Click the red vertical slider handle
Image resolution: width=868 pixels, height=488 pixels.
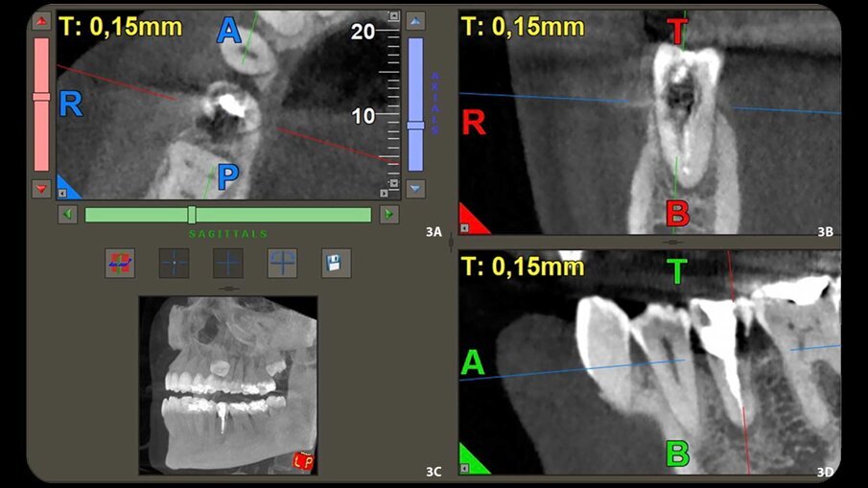click(x=41, y=97)
